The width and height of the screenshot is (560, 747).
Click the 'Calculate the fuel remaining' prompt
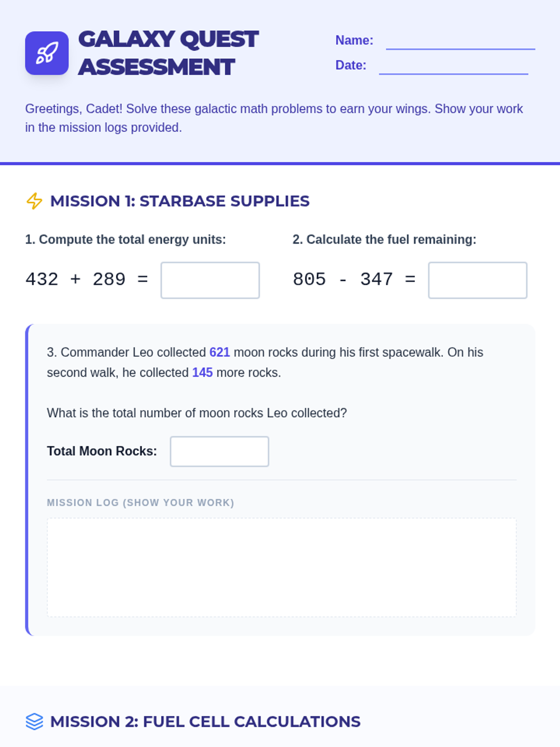click(x=385, y=240)
